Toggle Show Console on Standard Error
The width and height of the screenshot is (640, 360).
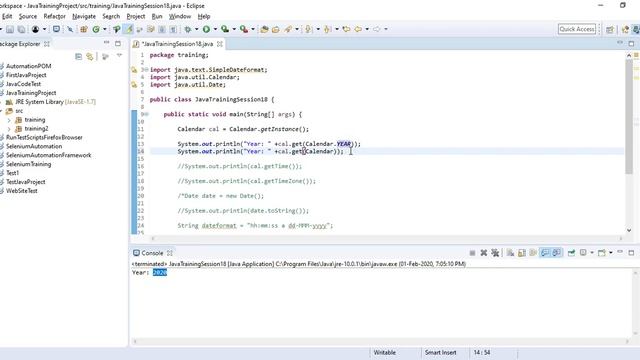coord(556,253)
